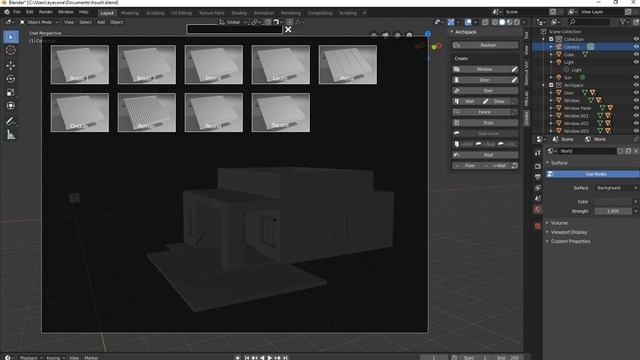Toggle the Archipack collection checkbox
The width and height of the screenshot is (640, 360).
[551, 85]
